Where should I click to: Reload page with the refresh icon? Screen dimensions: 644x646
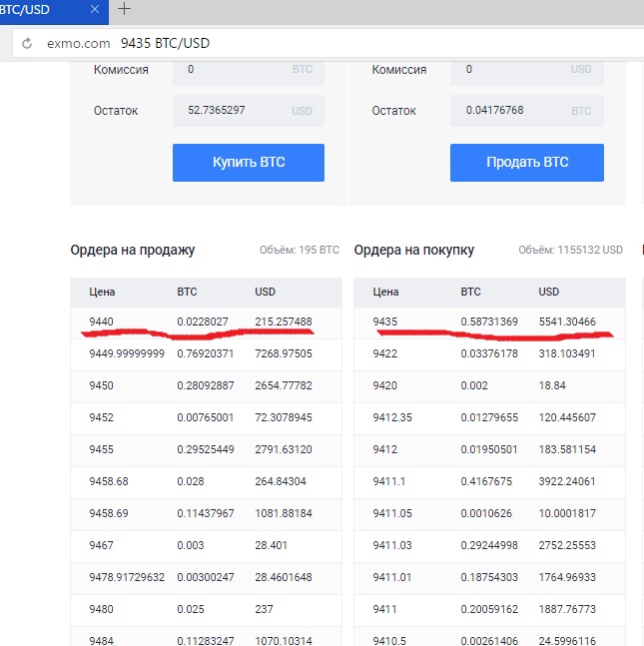27,43
